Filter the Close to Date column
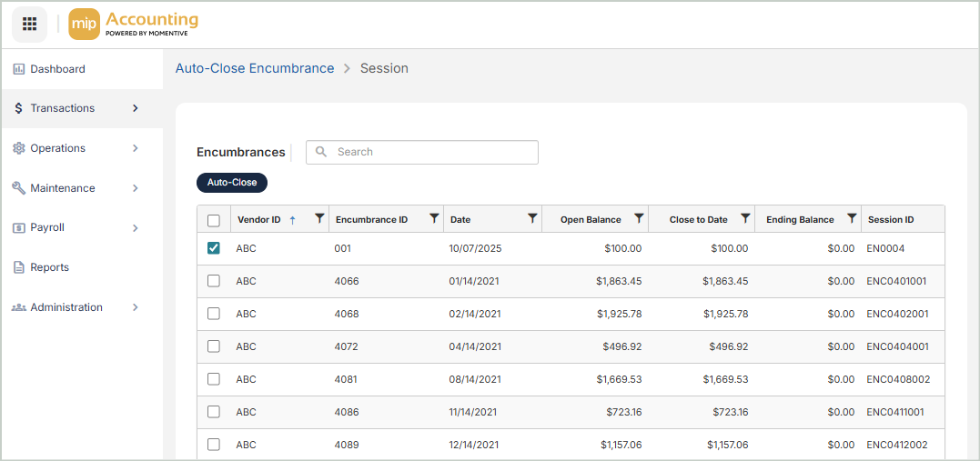The width and height of the screenshot is (980, 461). 745,218
